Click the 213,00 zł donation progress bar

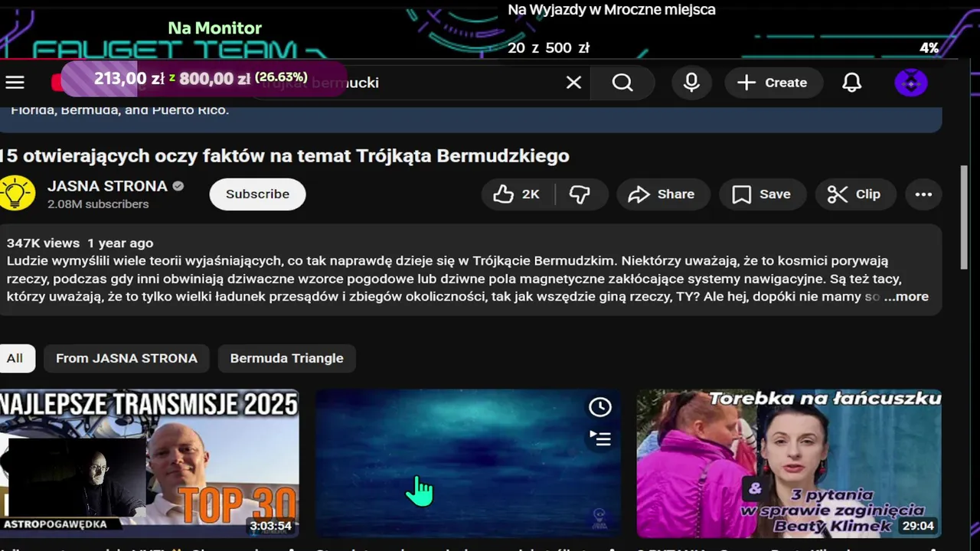click(x=203, y=78)
